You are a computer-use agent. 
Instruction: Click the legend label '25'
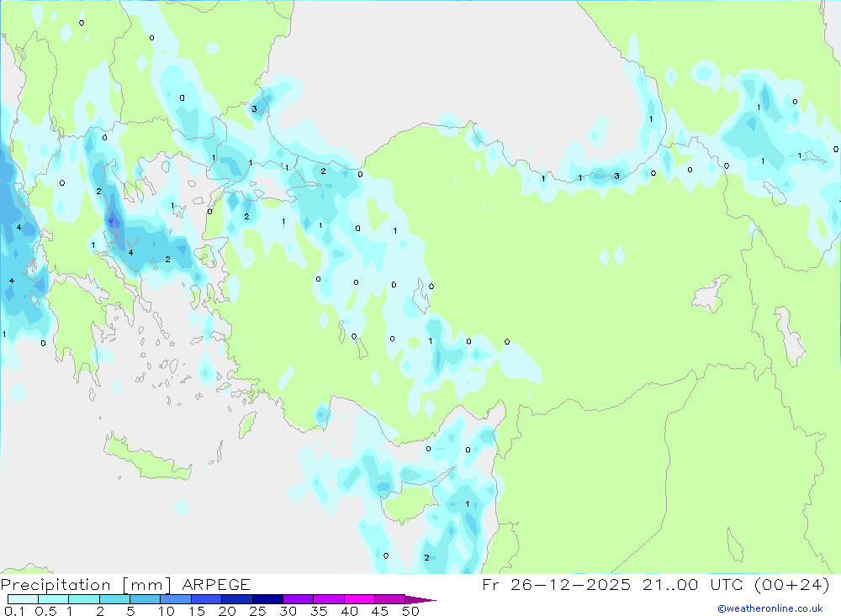[257, 611]
